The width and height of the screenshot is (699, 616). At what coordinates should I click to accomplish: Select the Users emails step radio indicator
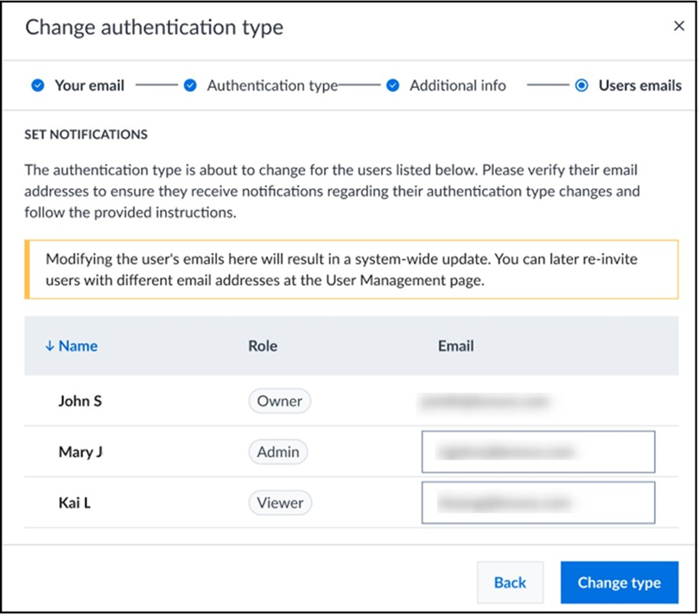click(581, 86)
